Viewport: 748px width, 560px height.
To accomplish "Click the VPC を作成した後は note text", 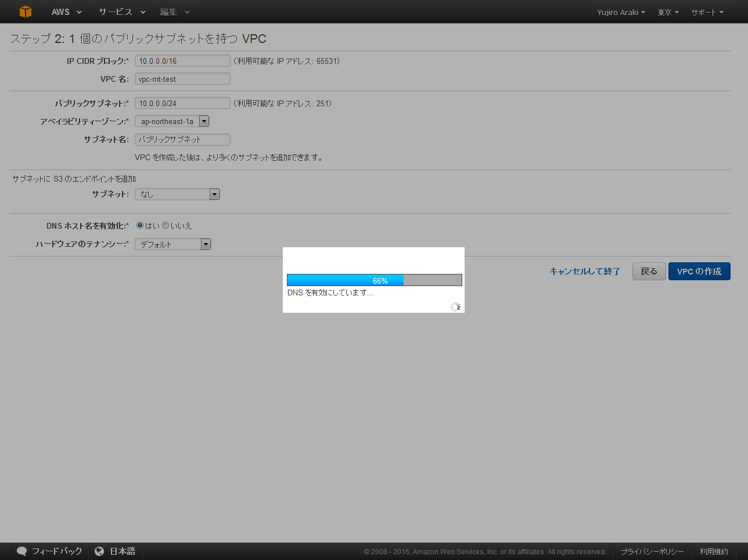I will 229,157.
